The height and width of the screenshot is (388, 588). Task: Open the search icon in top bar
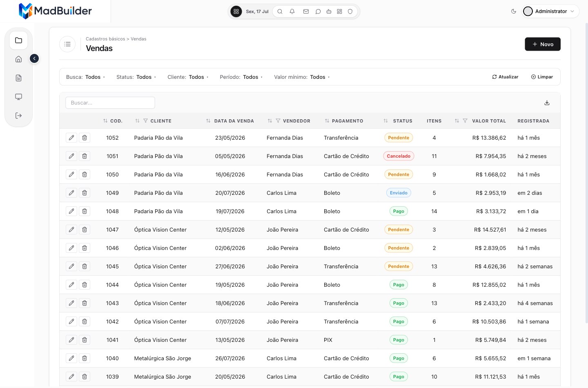(x=280, y=11)
